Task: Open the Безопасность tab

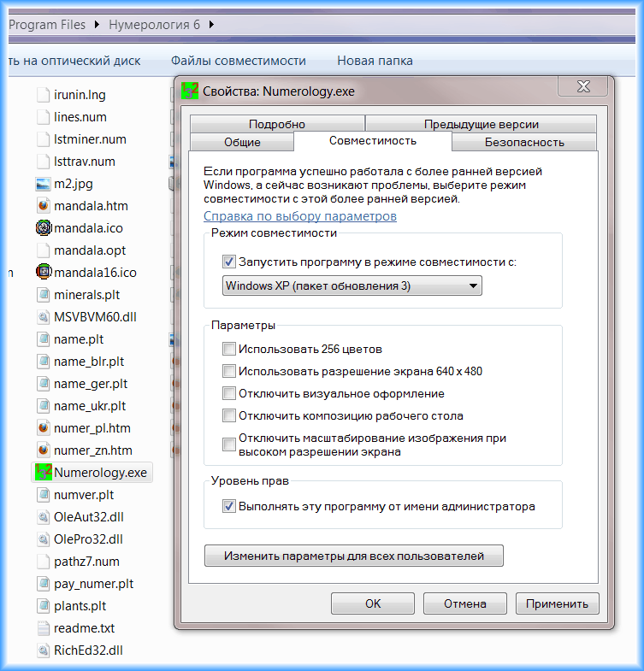Action: tap(524, 142)
